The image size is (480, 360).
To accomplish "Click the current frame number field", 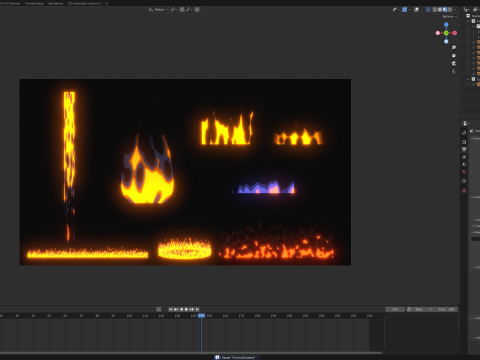I will point(395,309).
